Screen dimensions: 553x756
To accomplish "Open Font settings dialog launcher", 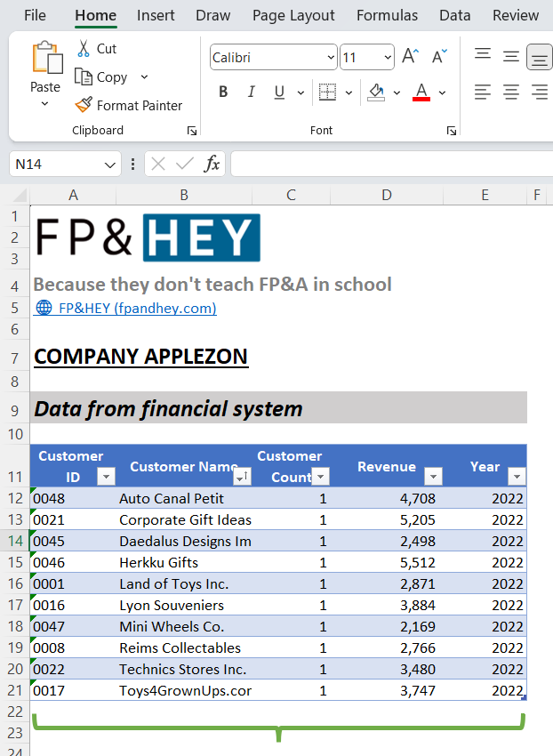I will (452, 131).
